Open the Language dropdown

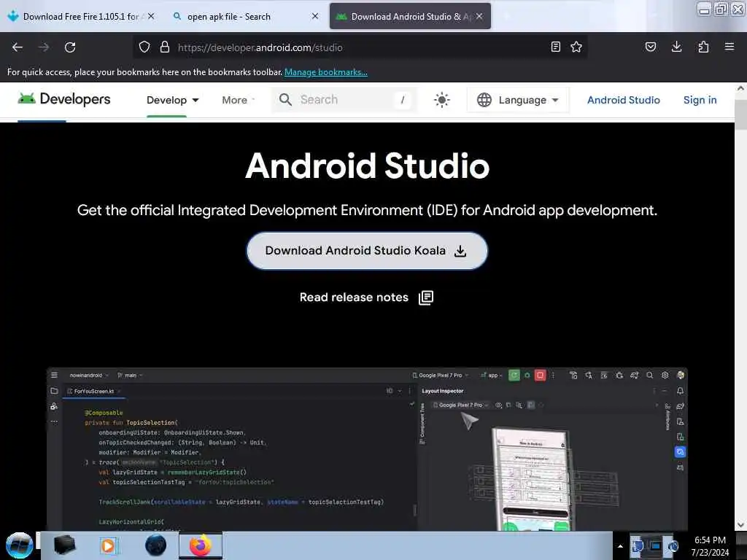coord(519,100)
